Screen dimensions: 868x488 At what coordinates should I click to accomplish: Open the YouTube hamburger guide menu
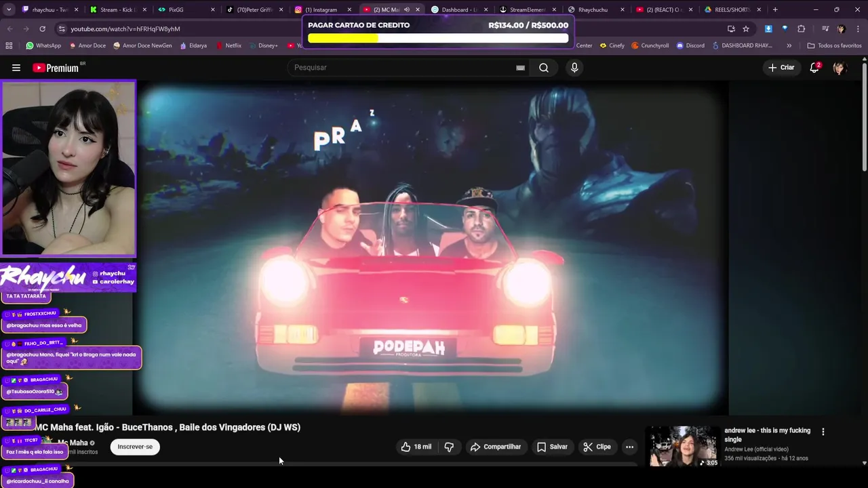(x=16, y=68)
